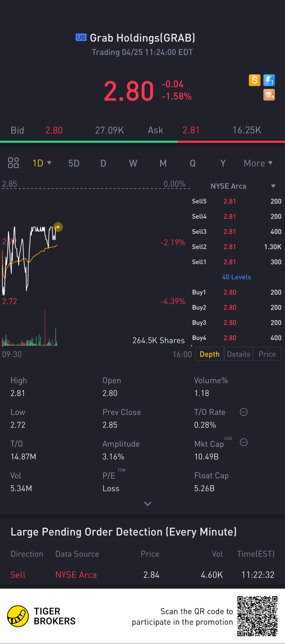Image resolution: width=285 pixels, height=644 pixels.
Task: Tap the orange dollar sign badge
Action: [x=255, y=80]
